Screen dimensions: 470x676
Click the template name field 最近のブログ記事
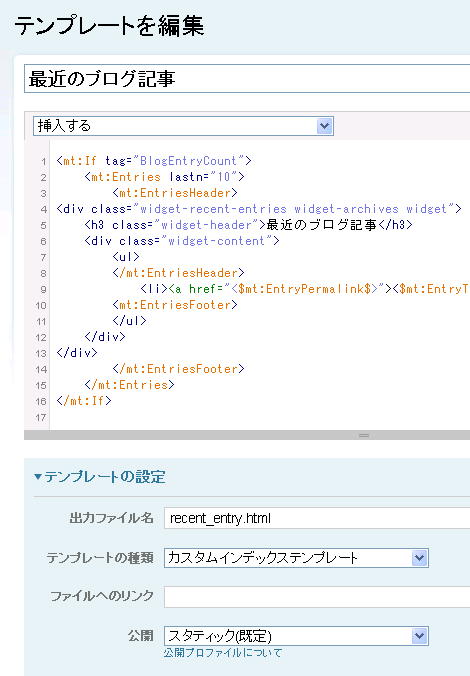coord(247,79)
